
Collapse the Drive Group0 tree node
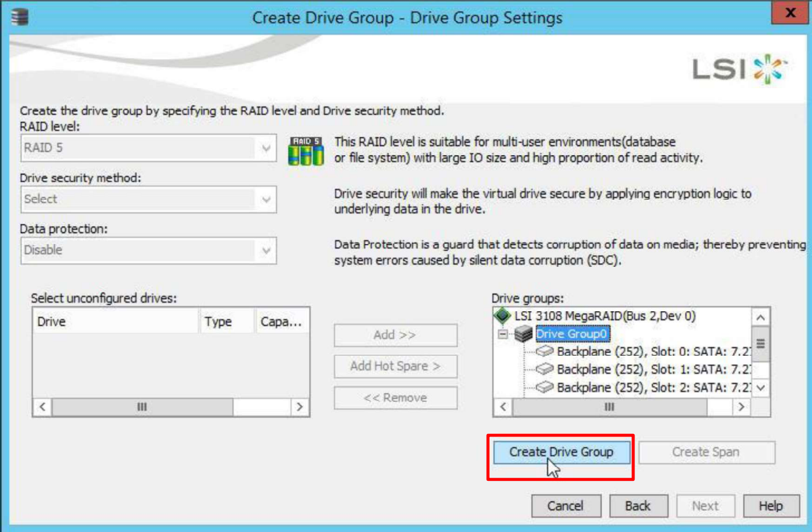tap(503, 334)
